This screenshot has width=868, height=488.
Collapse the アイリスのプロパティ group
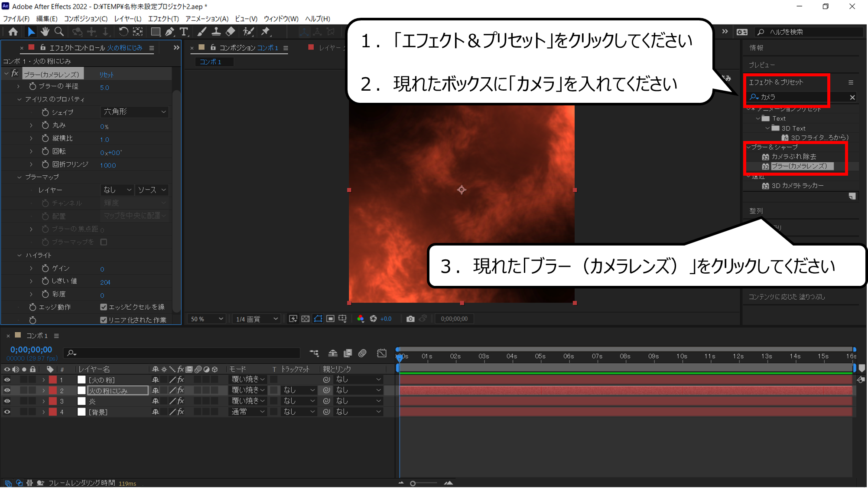(x=19, y=99)
